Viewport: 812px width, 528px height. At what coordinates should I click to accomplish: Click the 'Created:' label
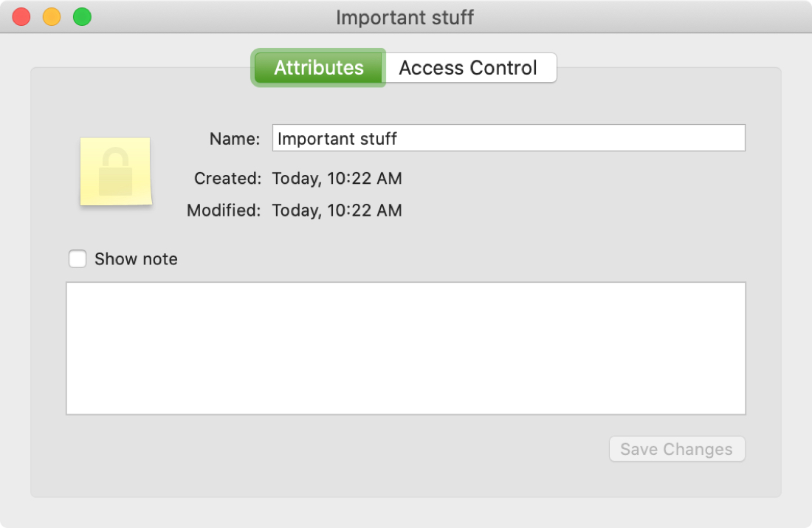click(228, 178)
